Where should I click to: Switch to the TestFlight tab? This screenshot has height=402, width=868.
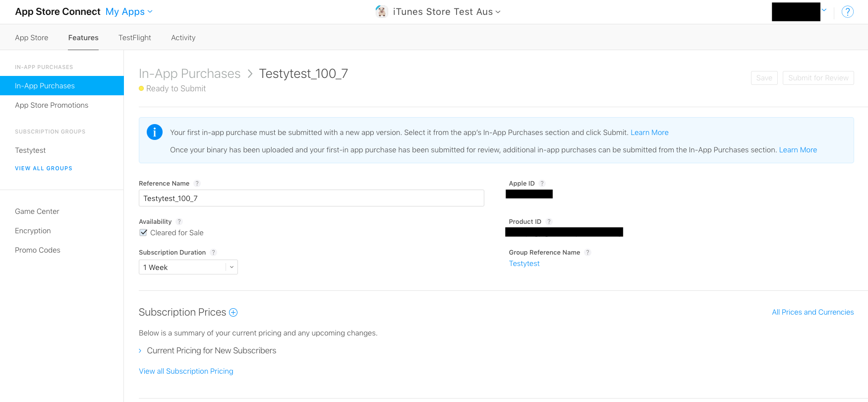point(135,38)
